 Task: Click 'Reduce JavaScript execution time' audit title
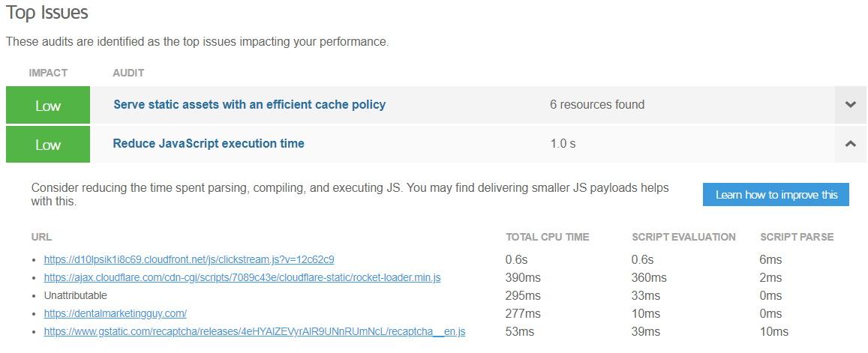pyautogui.click(x=209, y=144)
